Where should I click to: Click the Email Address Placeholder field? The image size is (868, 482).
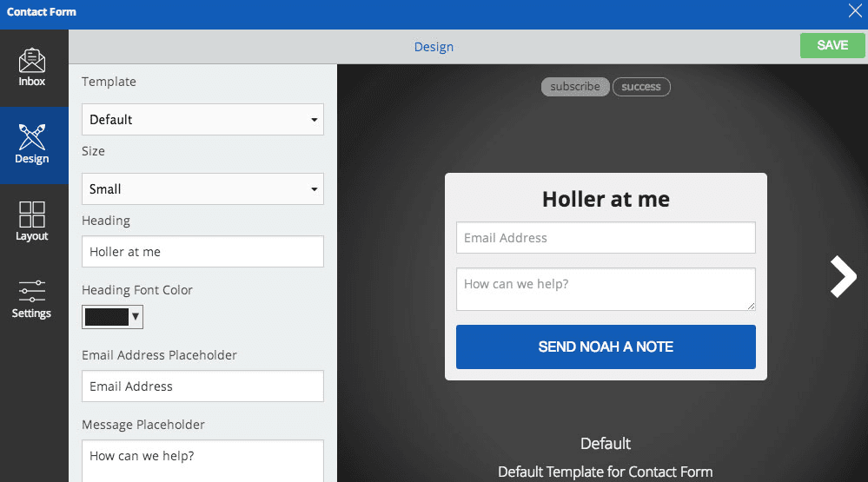(202, 386)
